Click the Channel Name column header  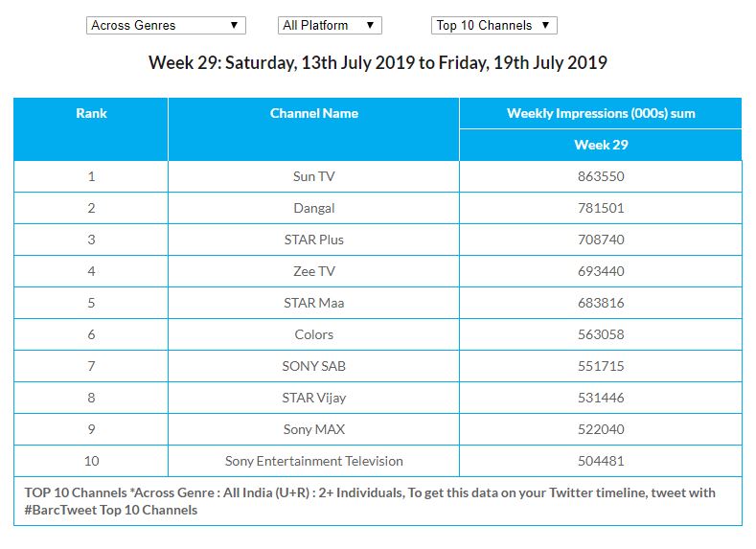(313, 113)
